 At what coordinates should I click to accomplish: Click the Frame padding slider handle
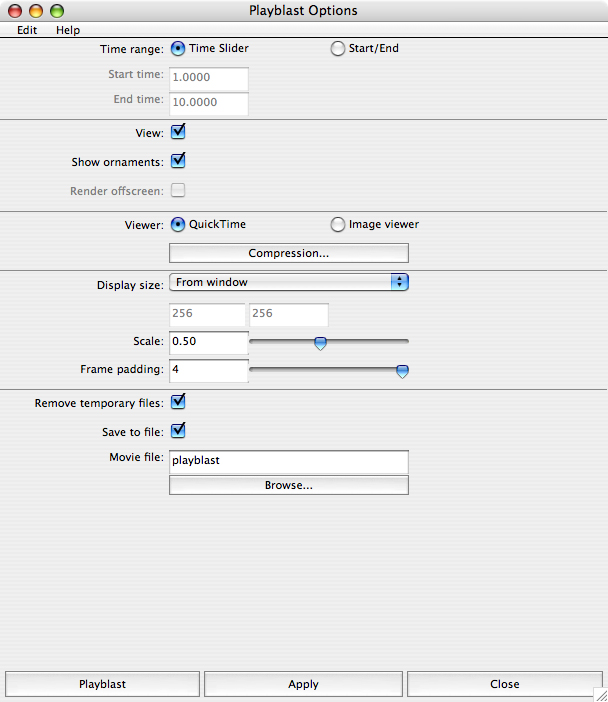pos(402,371)
